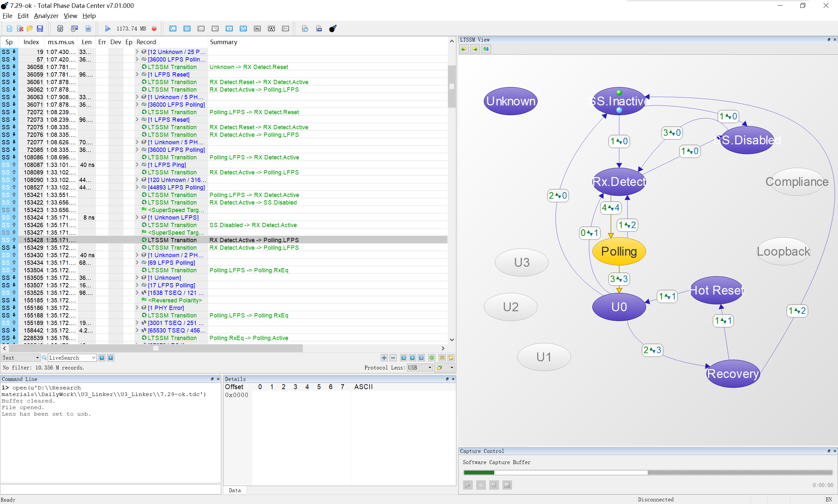Click the Software Capture Buffer progress bar

click(647, 472)
